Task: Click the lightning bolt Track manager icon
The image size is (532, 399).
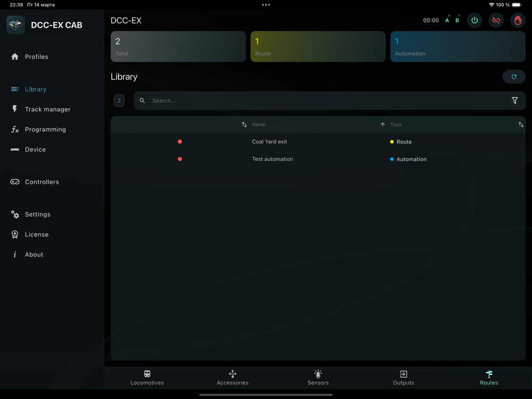Action: [x=14, y=109]
